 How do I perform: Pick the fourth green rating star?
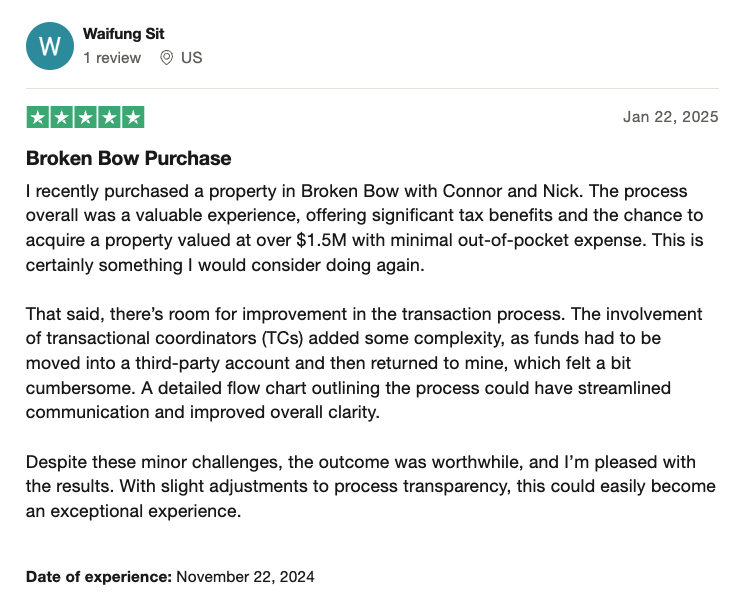click(x=109, y=117)
